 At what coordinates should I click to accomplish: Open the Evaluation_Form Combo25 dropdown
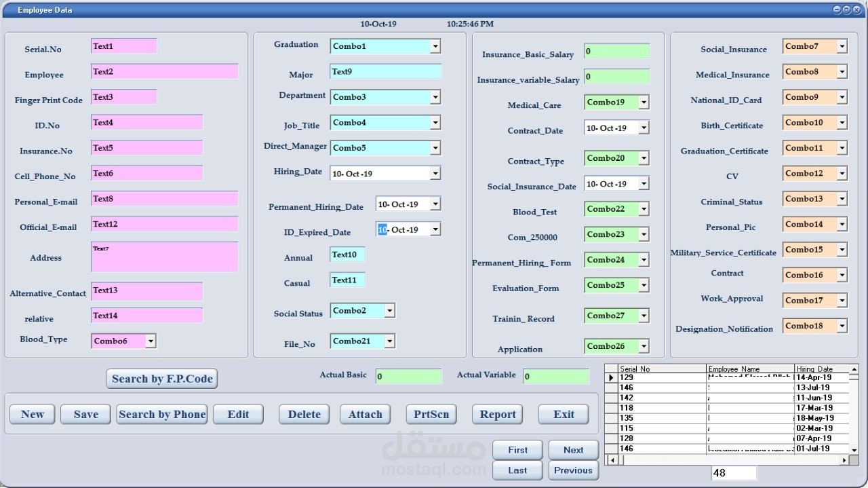(644, 285)
